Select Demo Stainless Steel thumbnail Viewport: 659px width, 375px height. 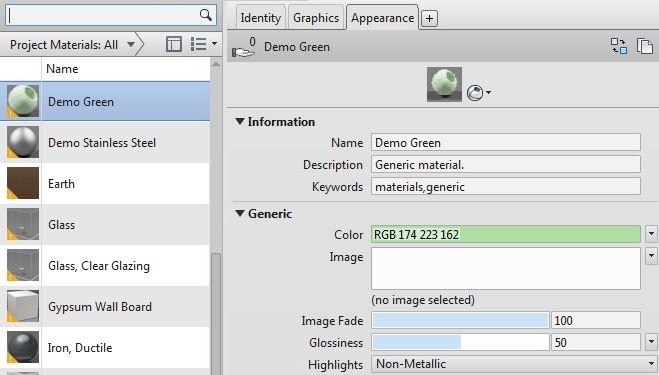click(23, 142)
